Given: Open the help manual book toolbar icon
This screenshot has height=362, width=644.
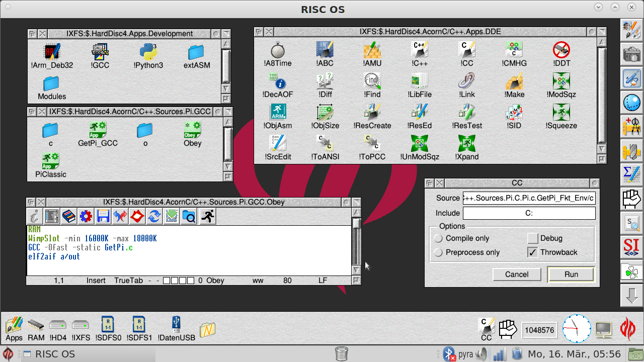Looking at the screenshot, I should (x=68, y=216).
